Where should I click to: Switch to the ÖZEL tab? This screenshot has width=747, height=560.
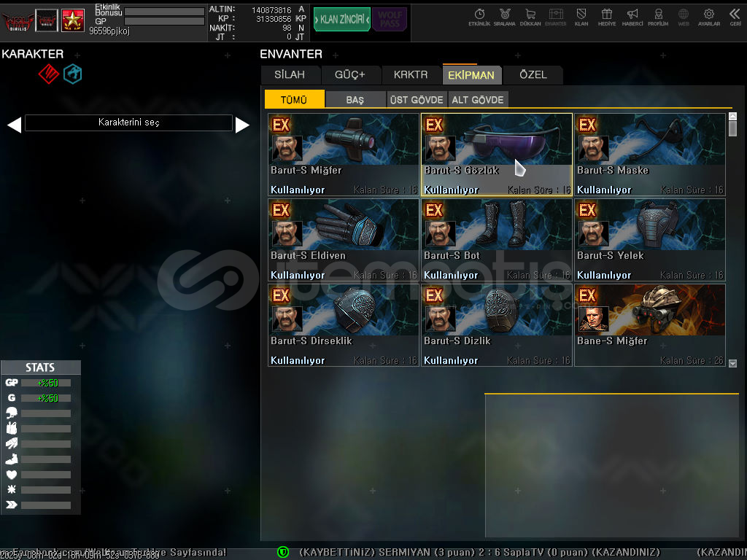pyautogui.click(x=533, y=75)
